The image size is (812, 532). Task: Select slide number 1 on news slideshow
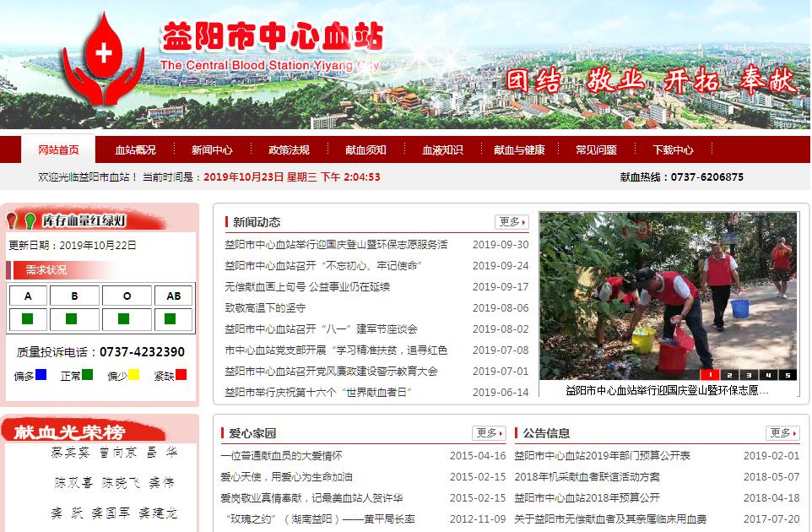coord(709,375)
